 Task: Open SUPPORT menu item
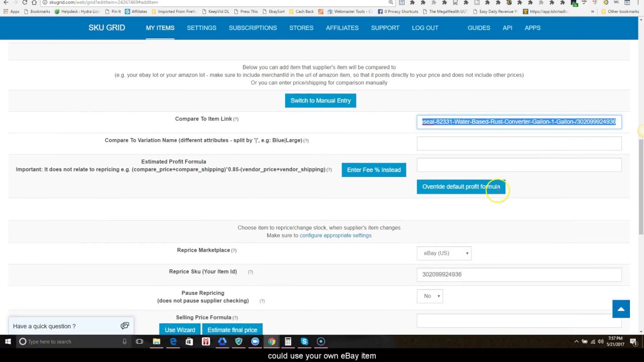coord(385,28)
